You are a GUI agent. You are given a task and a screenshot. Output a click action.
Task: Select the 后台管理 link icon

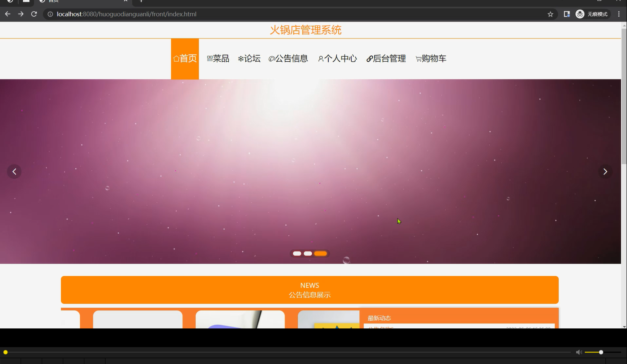click(x=369, y=58)
